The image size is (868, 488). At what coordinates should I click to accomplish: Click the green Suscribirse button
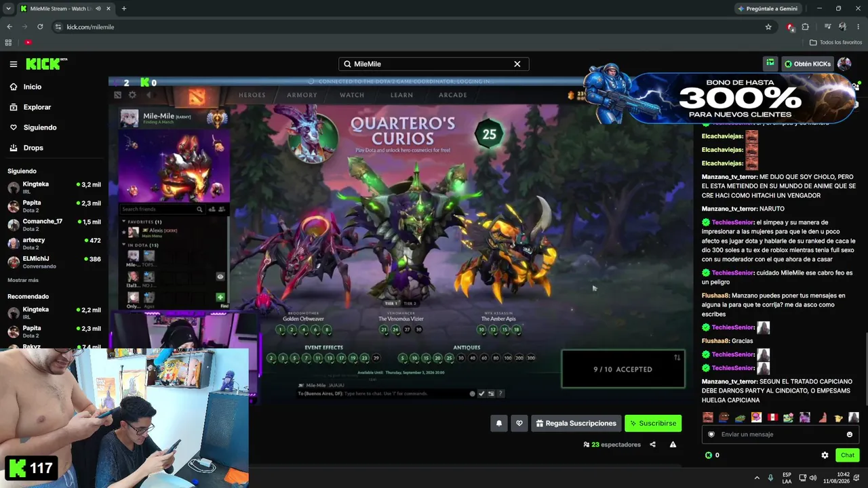pyautogui.click(x=653, y=424)
